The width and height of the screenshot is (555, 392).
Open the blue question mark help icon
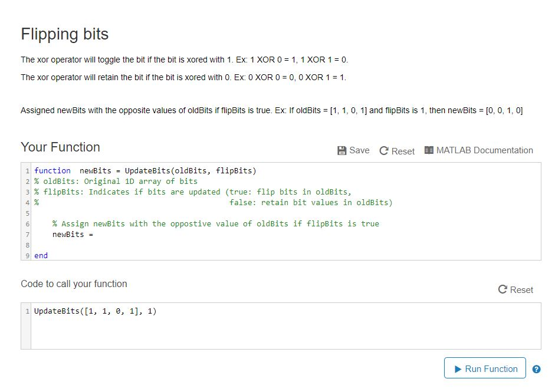tap(536, 368)
